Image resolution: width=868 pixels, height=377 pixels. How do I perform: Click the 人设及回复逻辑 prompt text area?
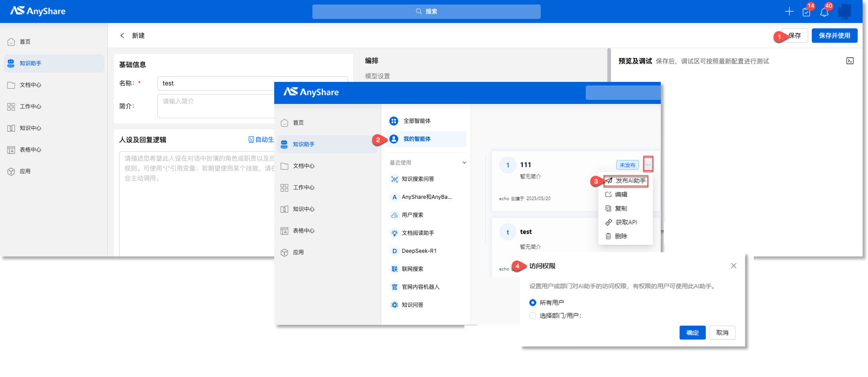pyautogui.click(x=197, y=203)
